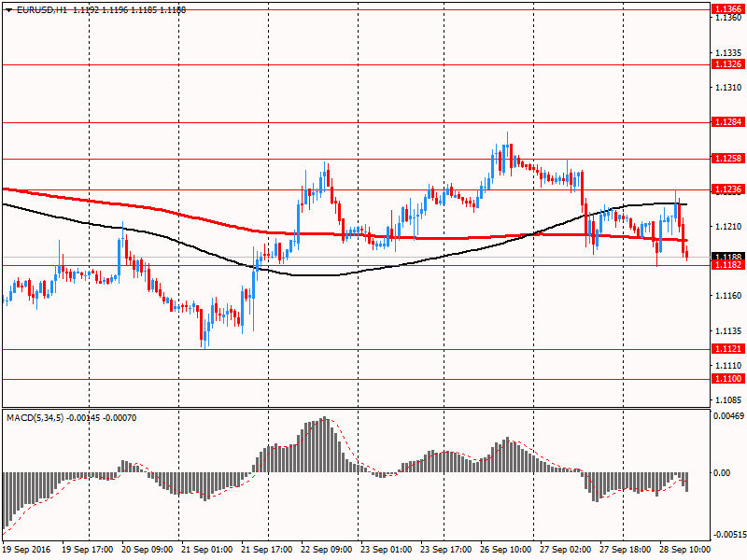Click the MACD 0.00469 scale value
Screen dimensions: 747x560
pos(729,416)
